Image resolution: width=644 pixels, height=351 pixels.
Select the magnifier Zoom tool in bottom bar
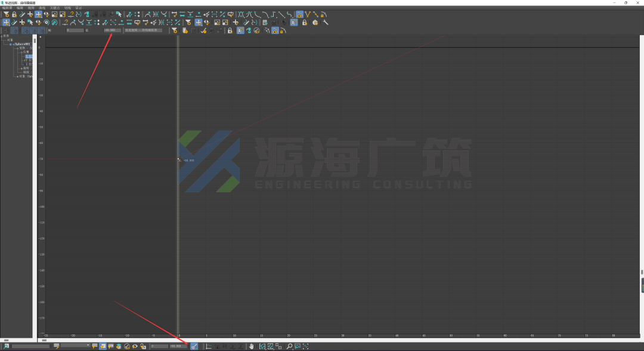[290, 346]
